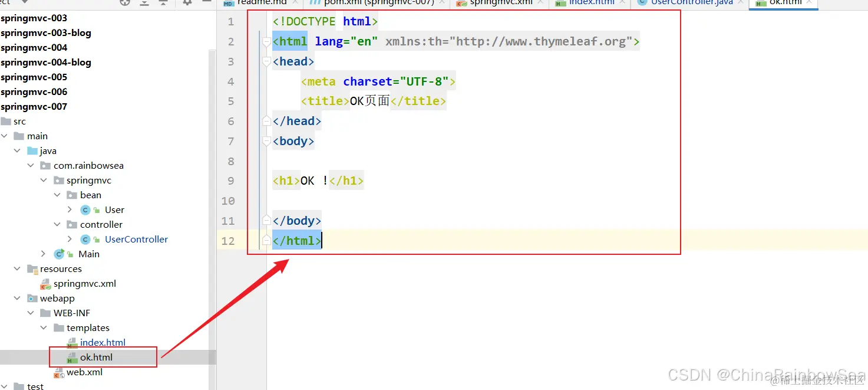Click the templates folder icon

pos(59,328)
